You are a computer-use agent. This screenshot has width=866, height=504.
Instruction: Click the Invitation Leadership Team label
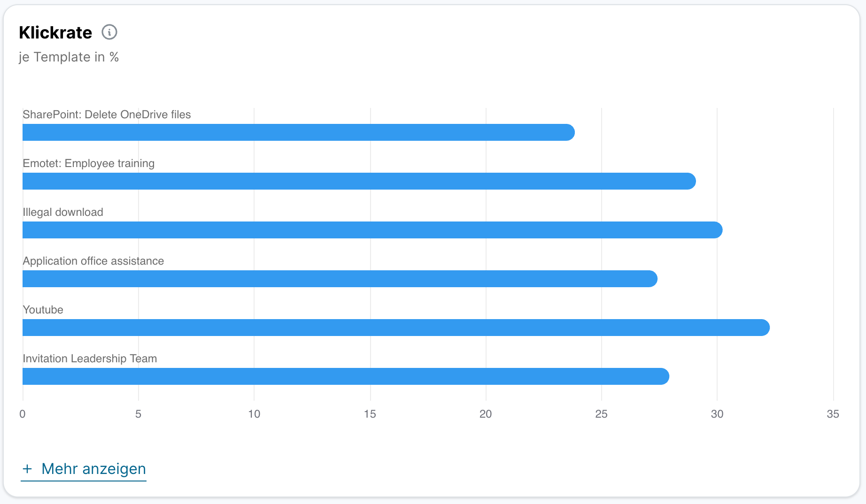pos(90,359)
